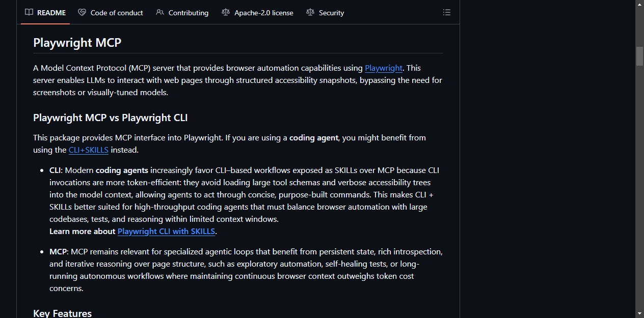Click the book icon beside README

pos(29,12)
